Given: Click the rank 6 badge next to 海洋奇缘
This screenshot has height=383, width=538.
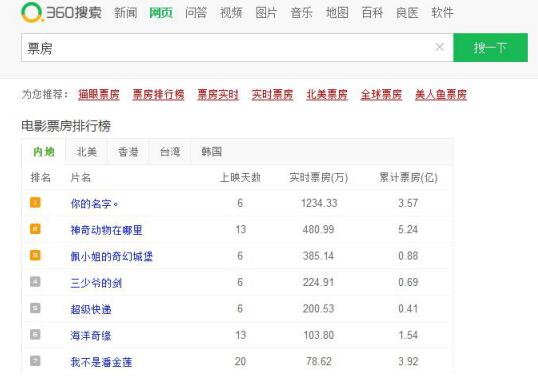Looking at the screenshot, I should pos(35,335).
